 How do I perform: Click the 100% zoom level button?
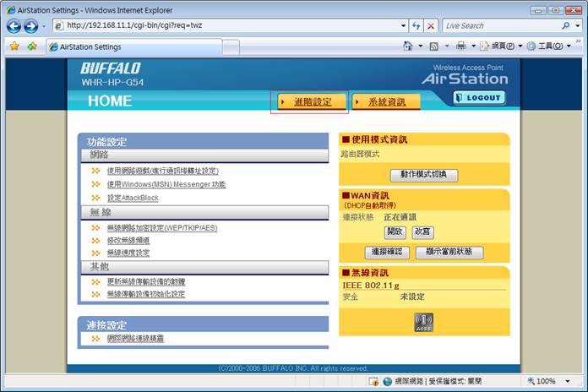542,381
